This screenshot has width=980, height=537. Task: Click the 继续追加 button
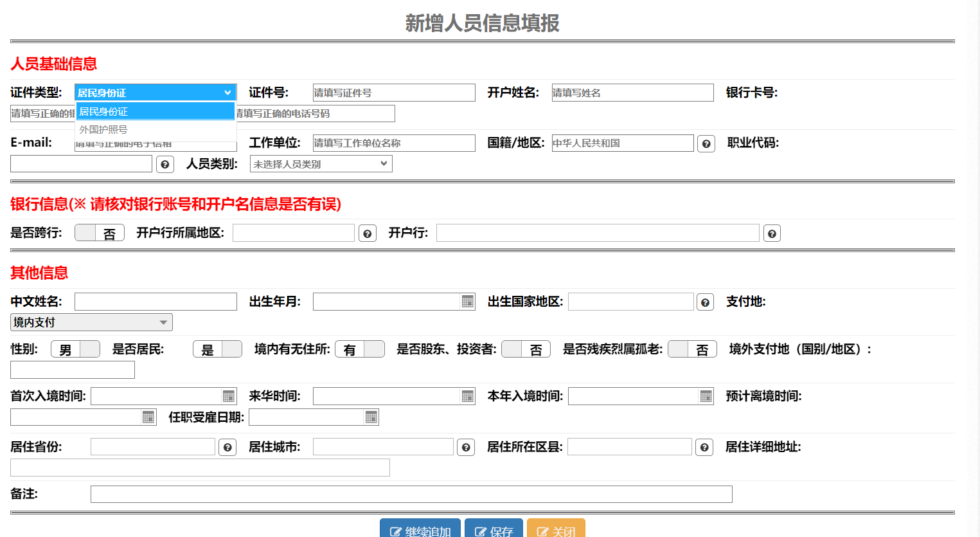(x=420, y=529)
